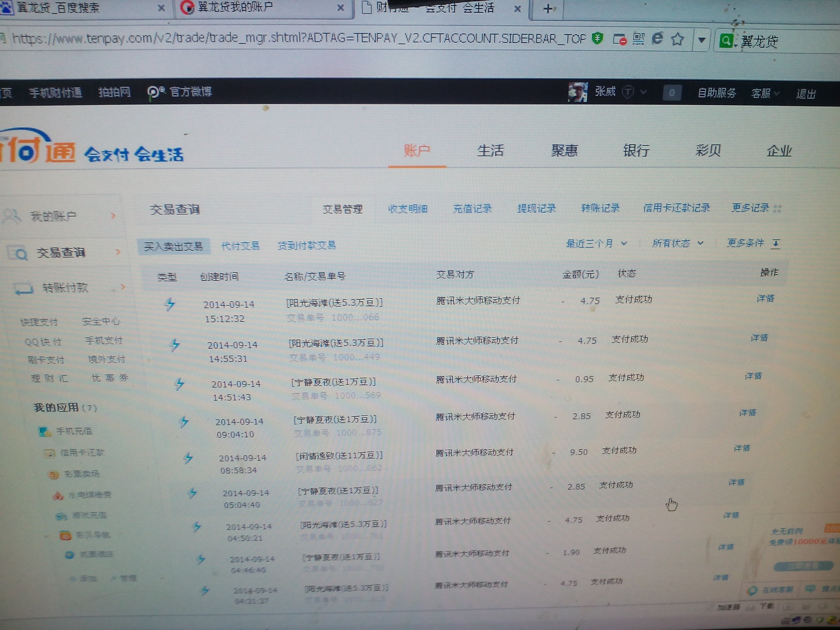Click the bookmark star icon in address bar

(x=678, y=39)
